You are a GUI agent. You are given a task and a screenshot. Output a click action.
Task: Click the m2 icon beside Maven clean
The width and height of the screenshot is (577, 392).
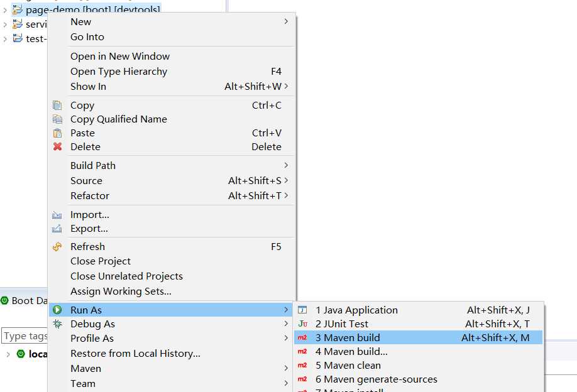(x=302, y=366)
